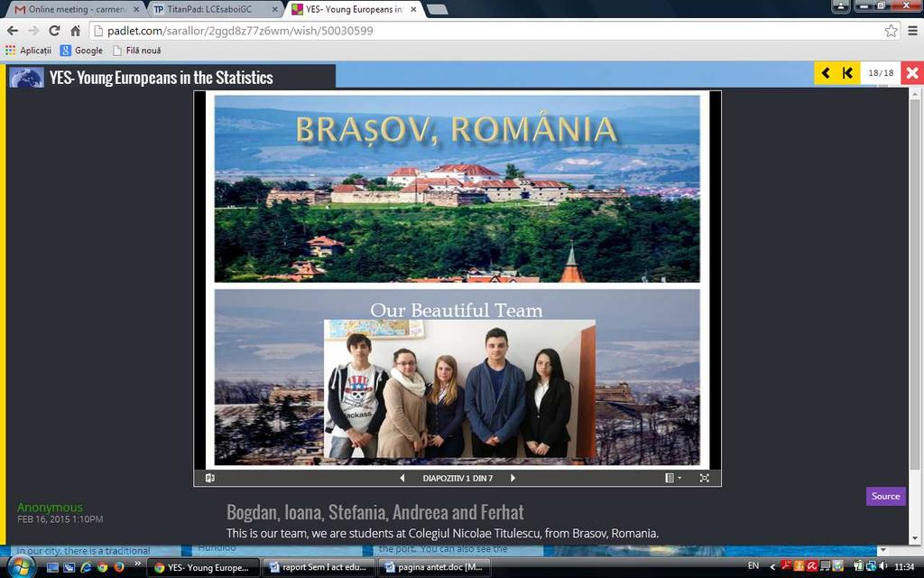Open the Aplicații bookmarks shortcut
The image size is (924, 578).
point(28,51)
